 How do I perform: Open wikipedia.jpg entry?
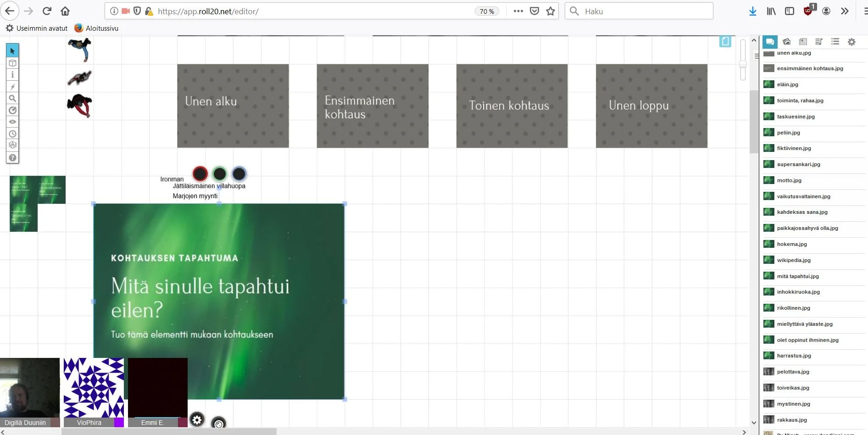pos(813,260)
